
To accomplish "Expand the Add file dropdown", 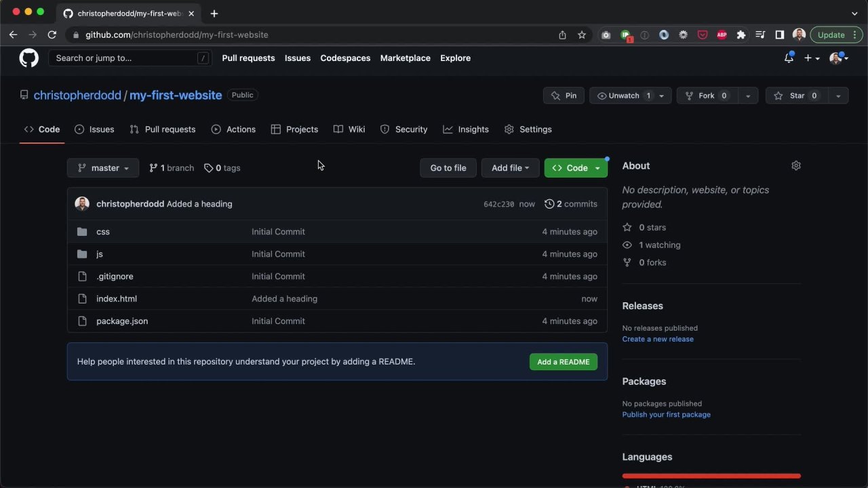I will [x=510, y=168].
